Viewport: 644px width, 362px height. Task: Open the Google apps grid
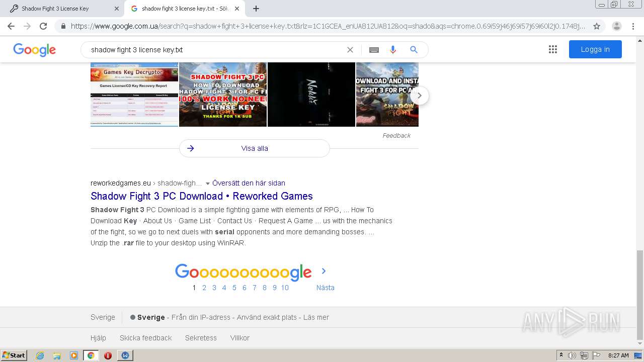pyautogui.click(x=553, y=49)
